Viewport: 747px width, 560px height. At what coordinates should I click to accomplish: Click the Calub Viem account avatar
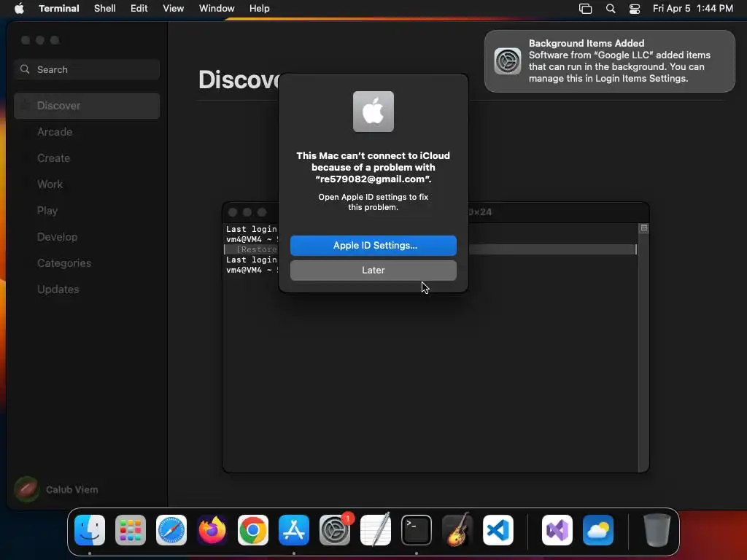tap(27, 489)
